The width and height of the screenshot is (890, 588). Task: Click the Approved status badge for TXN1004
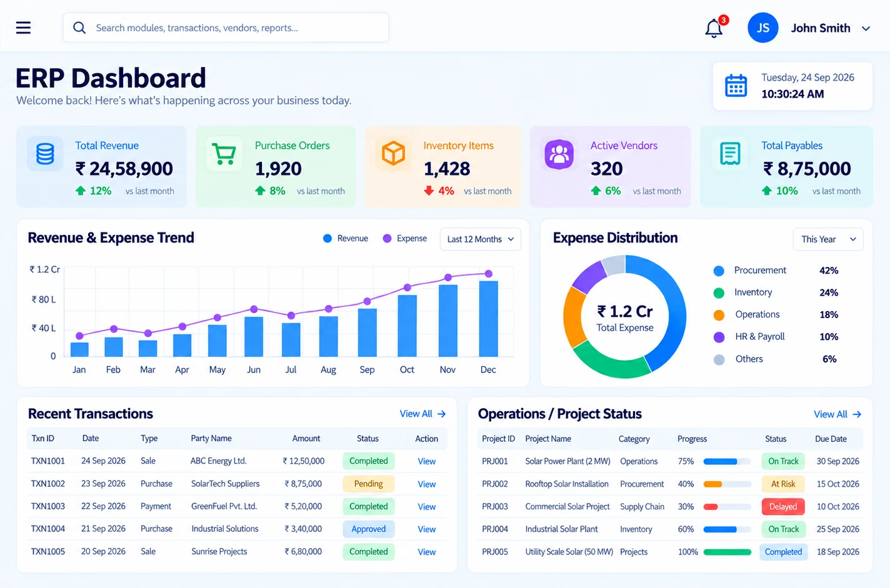(369, 529)
